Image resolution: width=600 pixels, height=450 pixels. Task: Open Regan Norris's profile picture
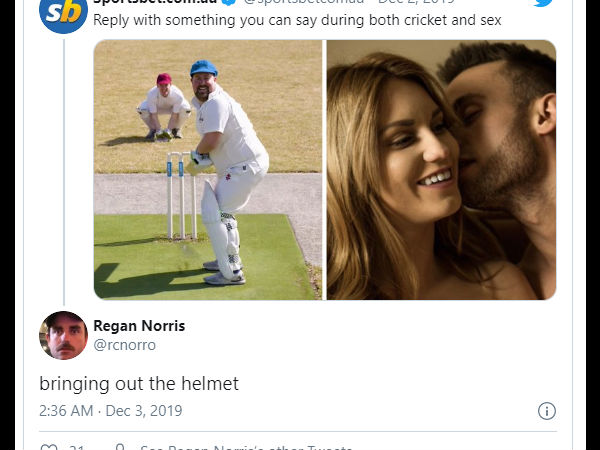click(x=63, y=335)
